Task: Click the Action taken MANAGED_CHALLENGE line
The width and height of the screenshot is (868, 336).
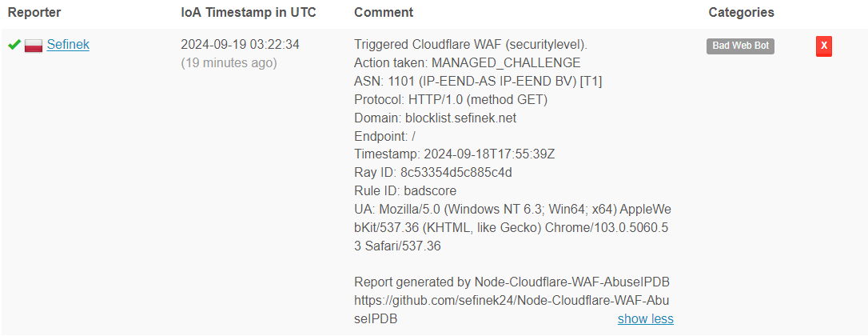Action: pyautogui.click(x=467, y=62)
